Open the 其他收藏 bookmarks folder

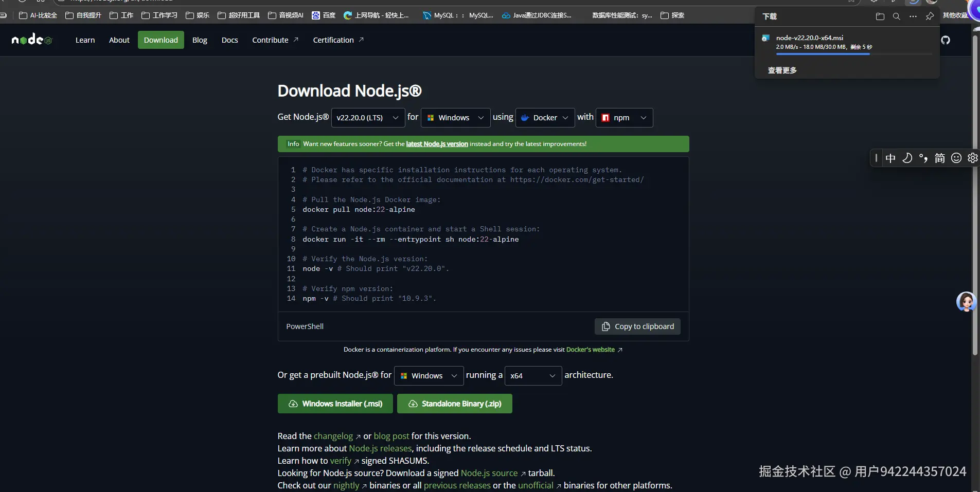(955, 15)
